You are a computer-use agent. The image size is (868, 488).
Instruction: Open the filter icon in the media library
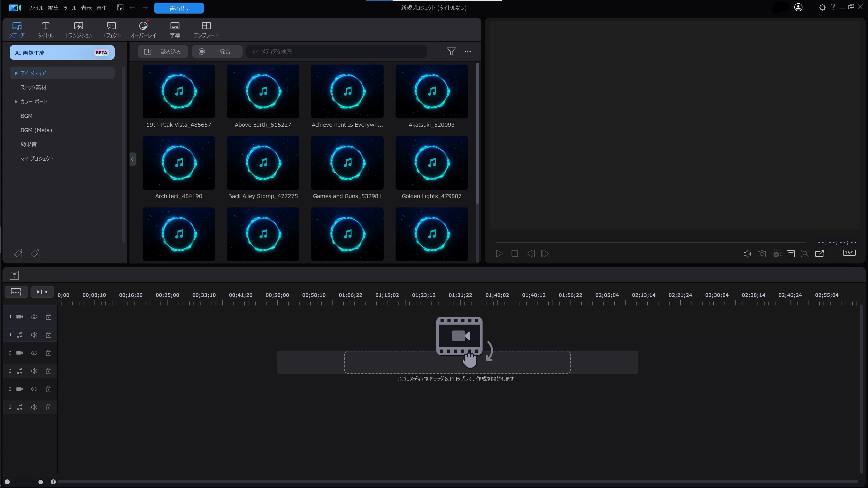pyautogui.click(x=451, y=52)
